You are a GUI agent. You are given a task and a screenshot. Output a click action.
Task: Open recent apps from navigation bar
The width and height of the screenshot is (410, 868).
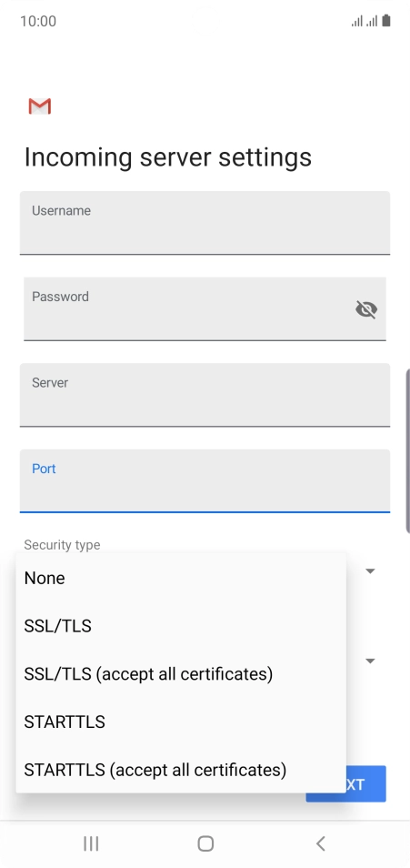pyautogui.click(x=91, y=843)
